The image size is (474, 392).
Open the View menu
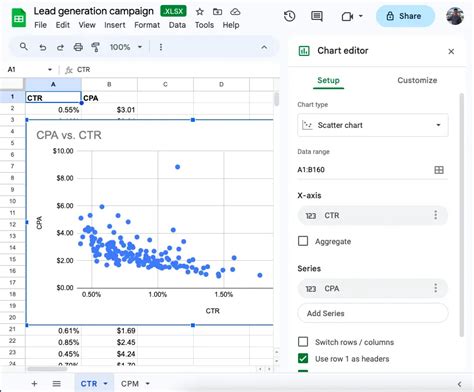(87, 25)
